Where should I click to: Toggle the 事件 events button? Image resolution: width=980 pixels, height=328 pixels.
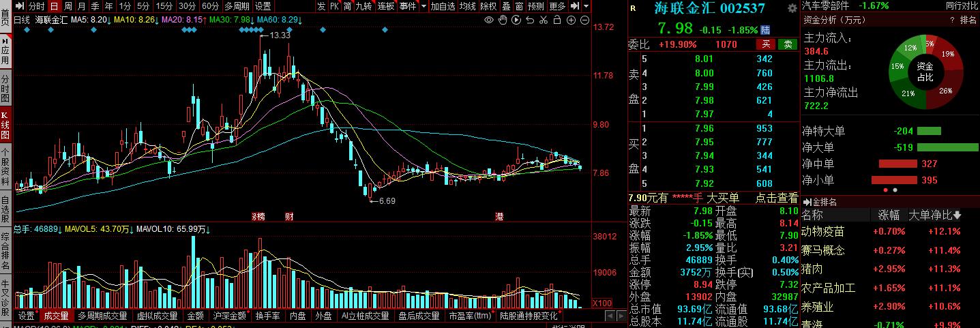pos(407,6)
